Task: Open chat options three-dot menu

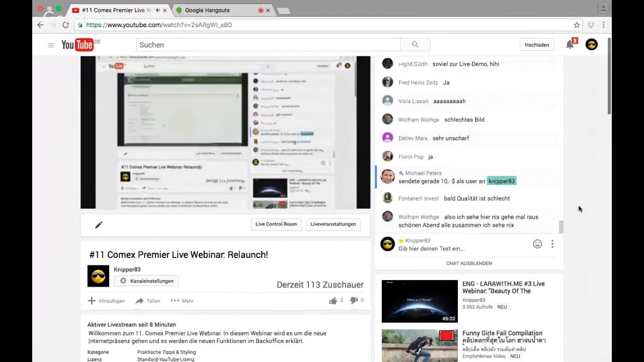Action: [552, 244]
